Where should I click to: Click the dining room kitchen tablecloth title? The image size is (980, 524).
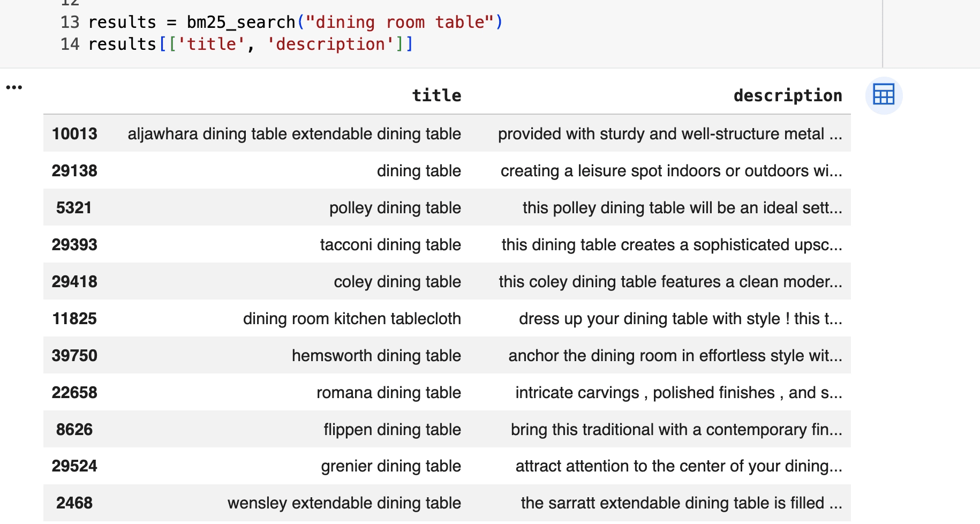[352, 318]
